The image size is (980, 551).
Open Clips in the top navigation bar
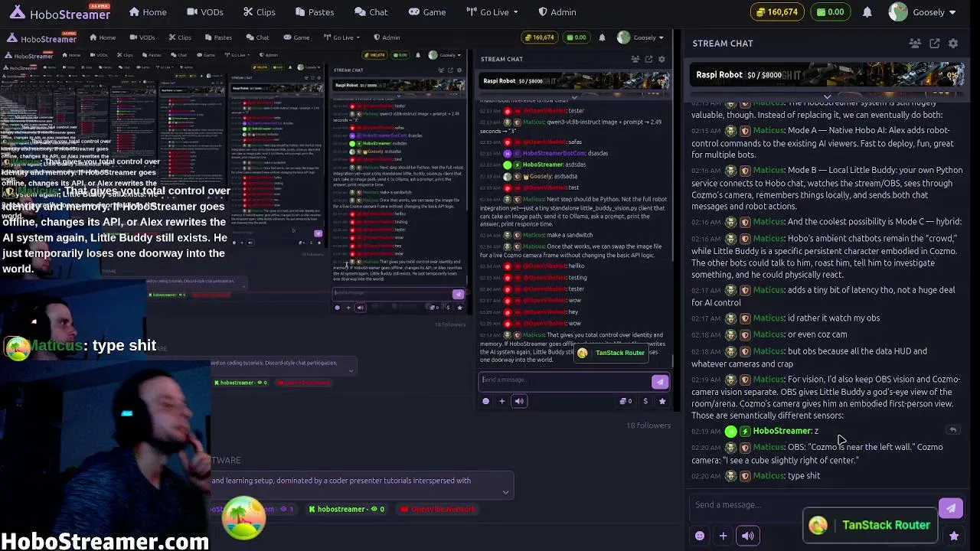pos(259,12)
